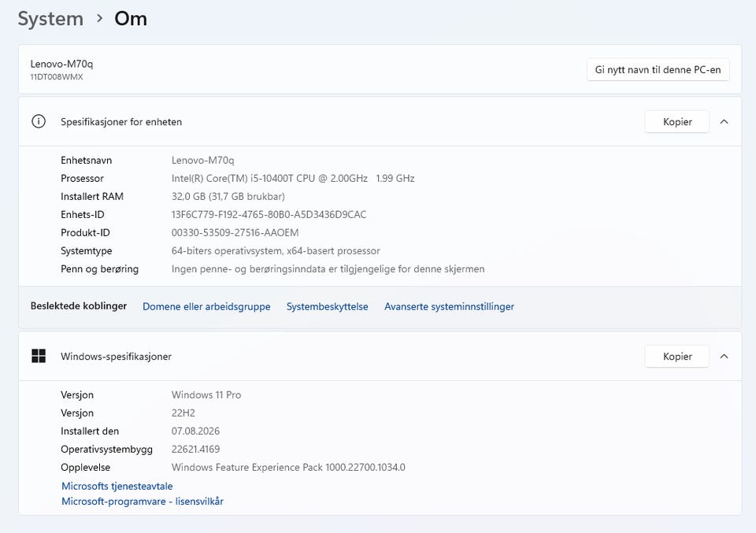The height and width of the screenshot is (533, 756).
Task: Copy device specifications with Kopier button
Action: 677,122
